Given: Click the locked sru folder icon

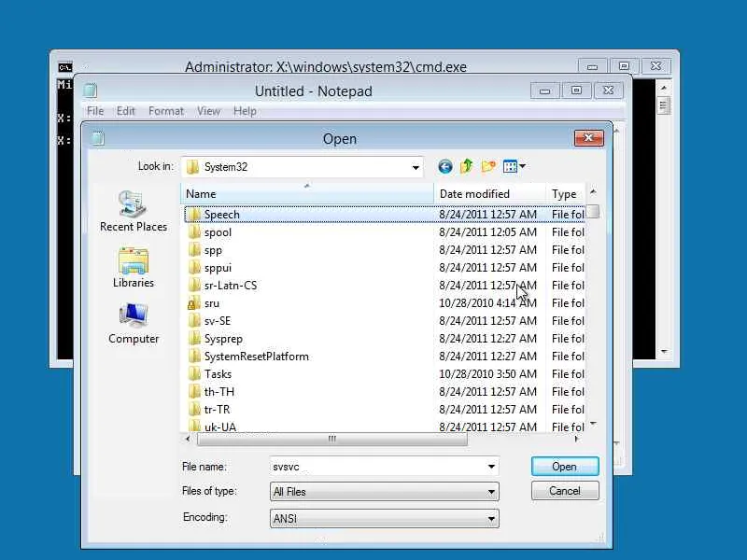Looking at the screenshot, I should 193,303.
